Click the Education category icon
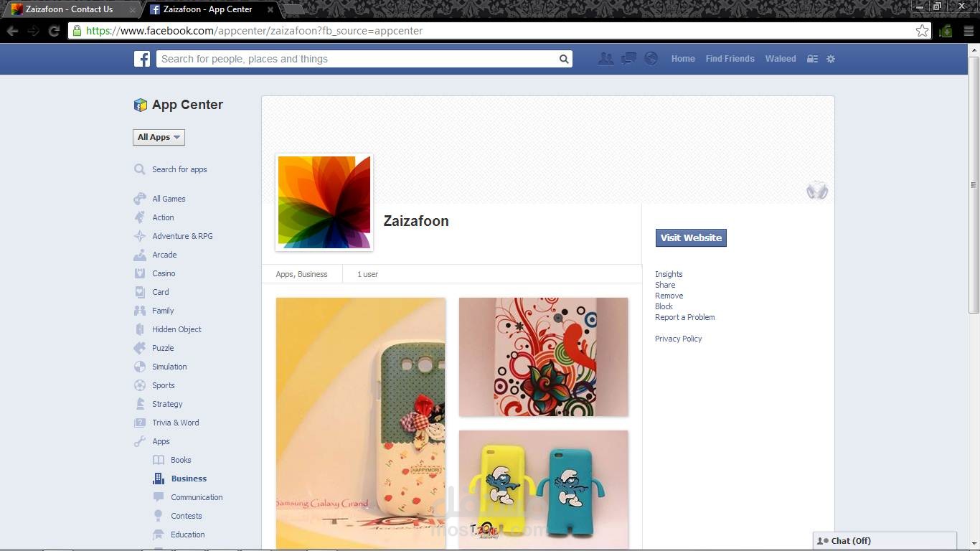This screenshot has height=551, width=980. pos(159,534)
